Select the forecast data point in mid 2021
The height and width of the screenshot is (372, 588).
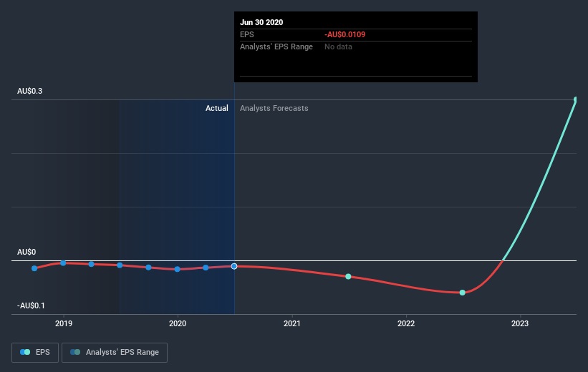(348, 276)
